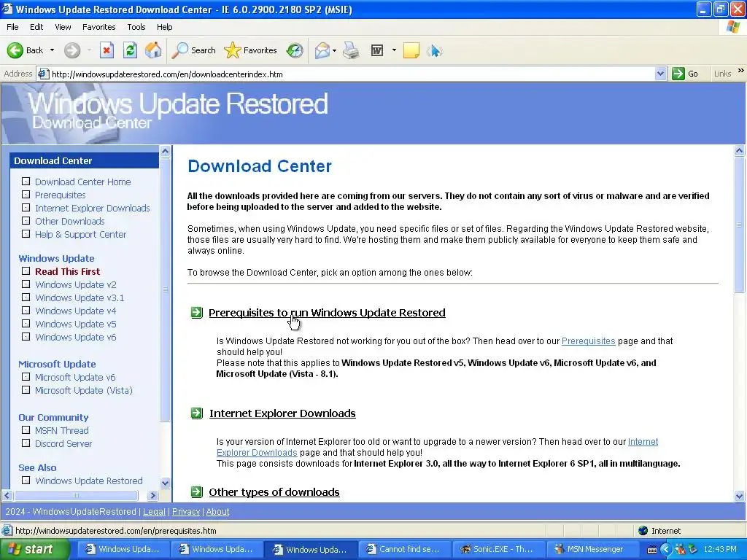
Task: Click the keyboard icon in system tray
Action: coord(652,550)
